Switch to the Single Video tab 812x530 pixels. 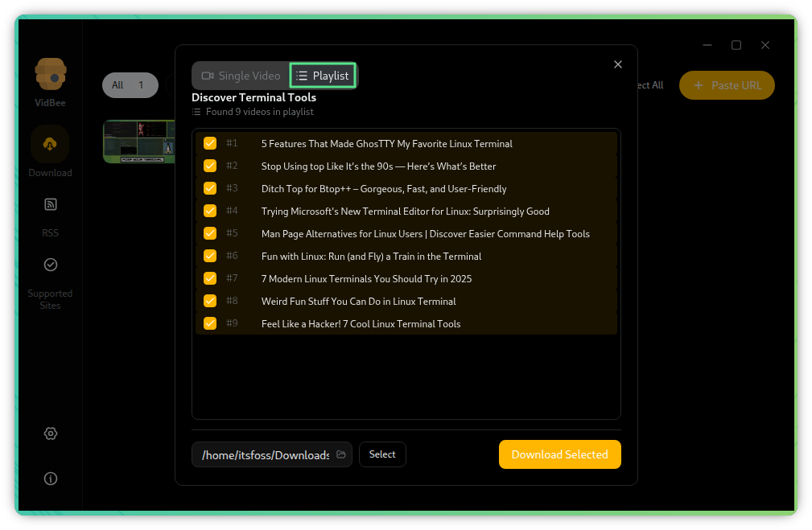point(241,76)
